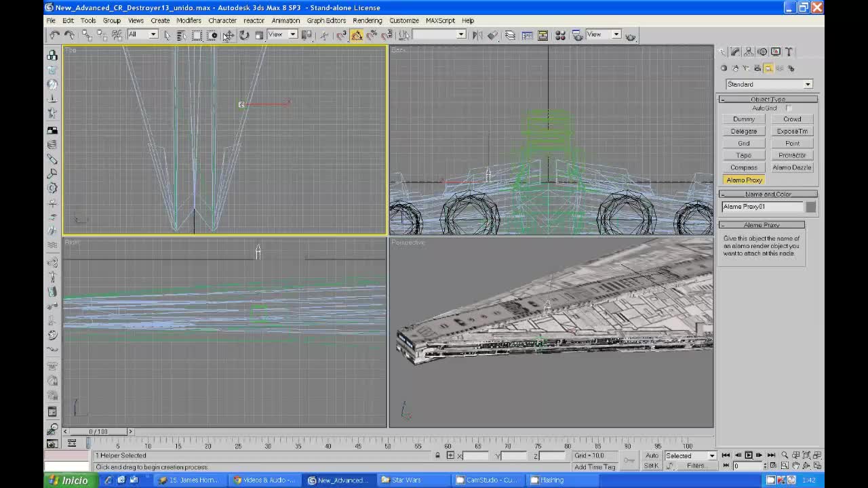Open the selection filter All dropdown
Image resolution: width=868 pixels, height=488 pixels.
point(142,35)
